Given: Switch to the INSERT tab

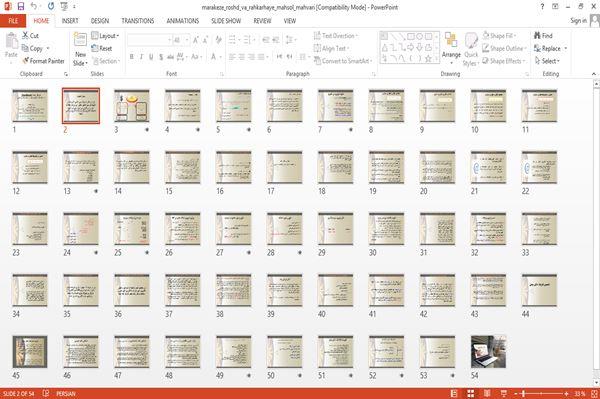Looking at the screenshot, I should pos(70,21).
